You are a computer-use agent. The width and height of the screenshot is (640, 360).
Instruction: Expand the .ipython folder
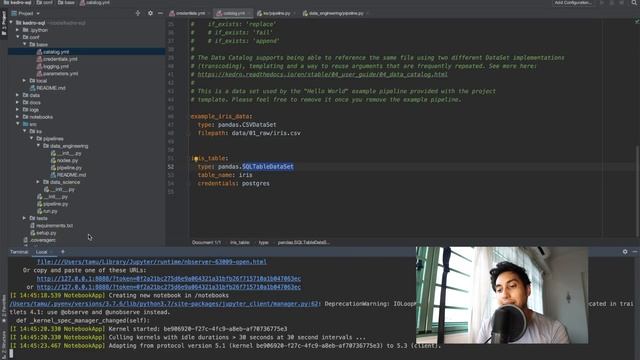click(18, 30)
